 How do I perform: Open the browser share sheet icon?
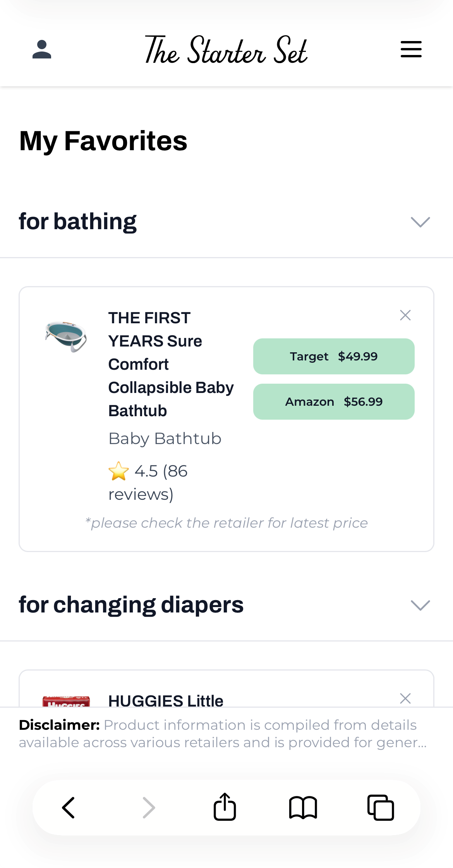(225, 807)
